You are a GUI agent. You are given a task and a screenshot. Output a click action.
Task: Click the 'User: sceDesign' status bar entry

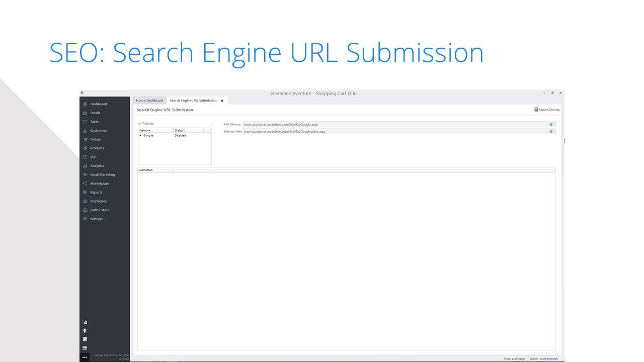point(514,358)
